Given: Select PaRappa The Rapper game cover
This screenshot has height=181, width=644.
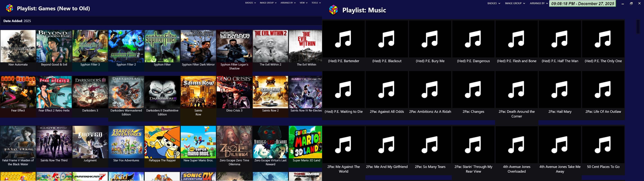Looking at the screenshot, I should pyautogui.click(x=162, y=142).
